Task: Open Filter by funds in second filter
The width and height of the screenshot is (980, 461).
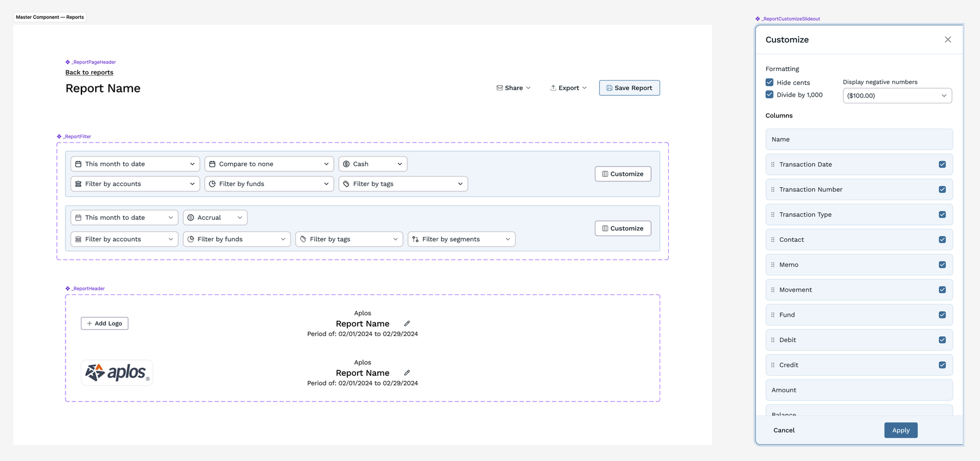Action: [236, 239]
